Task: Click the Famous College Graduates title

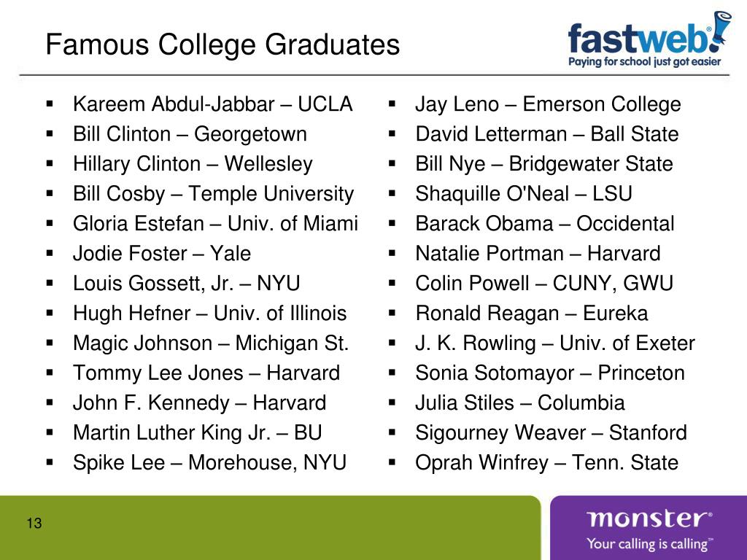Action: (222, 44)
